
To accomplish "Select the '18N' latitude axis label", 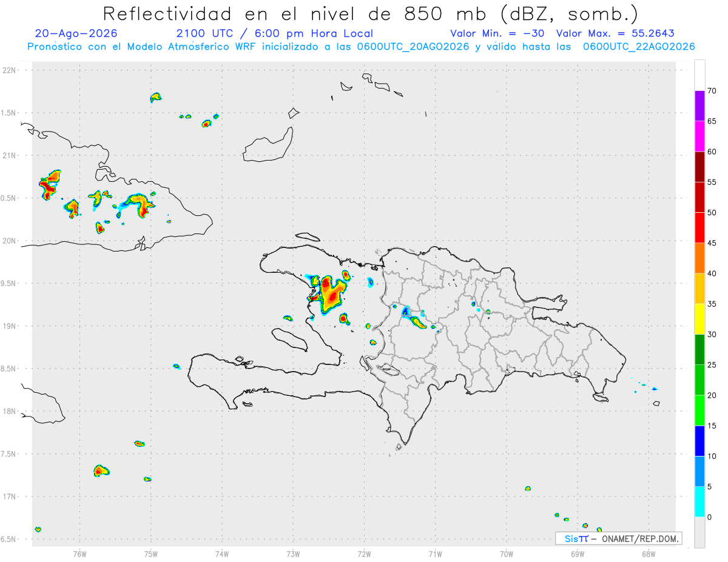I will point(9,412).
